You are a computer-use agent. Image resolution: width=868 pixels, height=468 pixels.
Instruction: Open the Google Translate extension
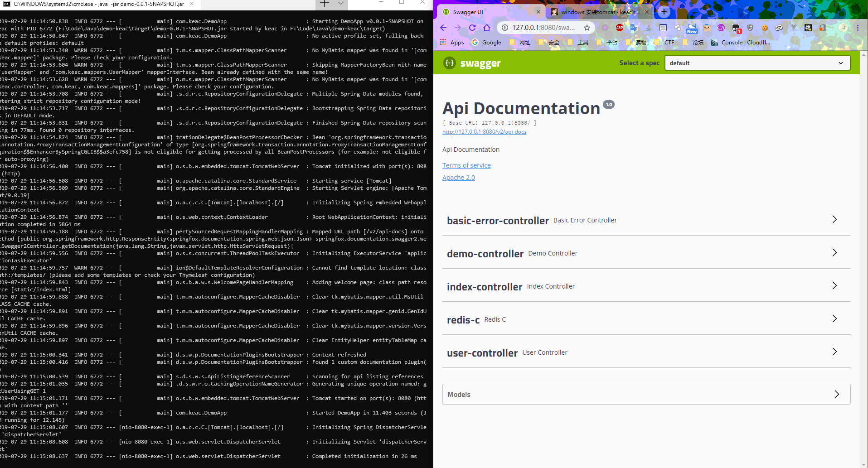634,28
